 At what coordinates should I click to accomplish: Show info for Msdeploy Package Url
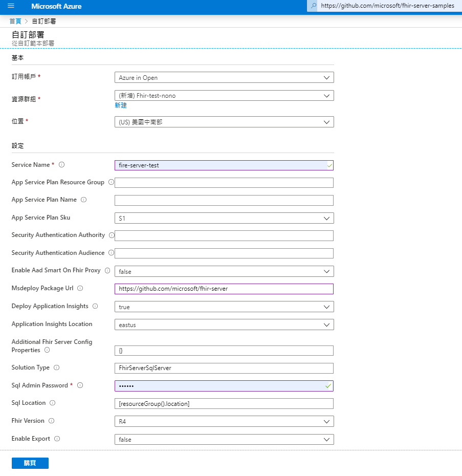[x=80, y=288]
